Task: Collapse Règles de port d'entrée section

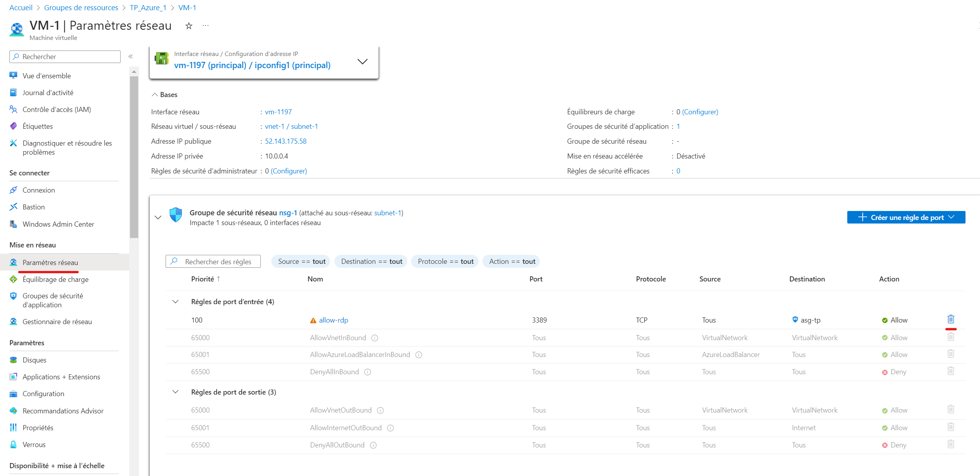Action: point(175,301)
